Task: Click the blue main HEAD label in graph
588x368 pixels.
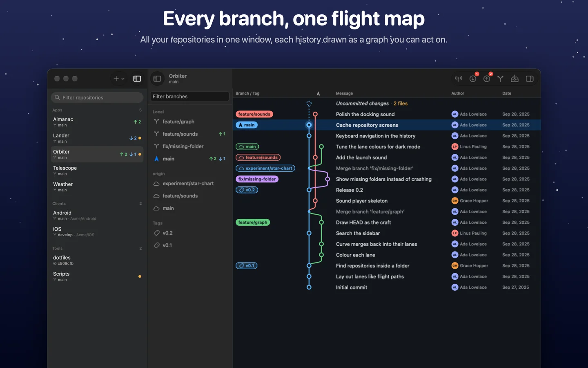Action: [247, 125]
